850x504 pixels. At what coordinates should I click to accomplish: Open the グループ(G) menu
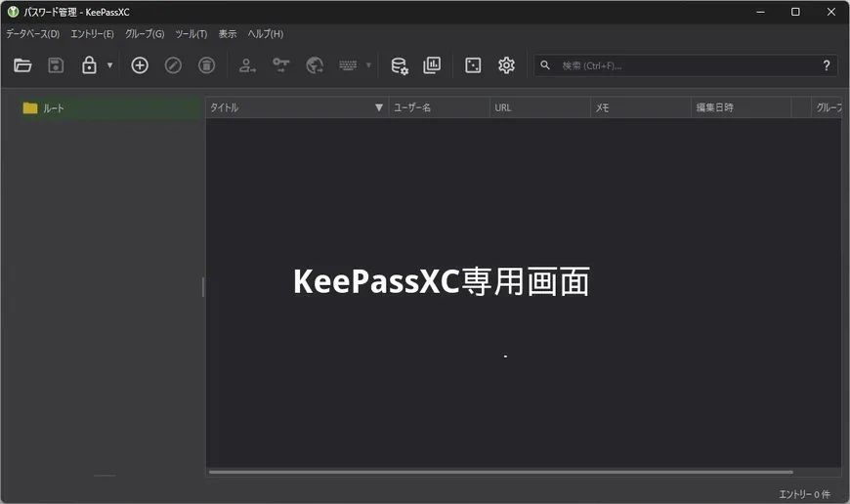(x=145, y=33)
